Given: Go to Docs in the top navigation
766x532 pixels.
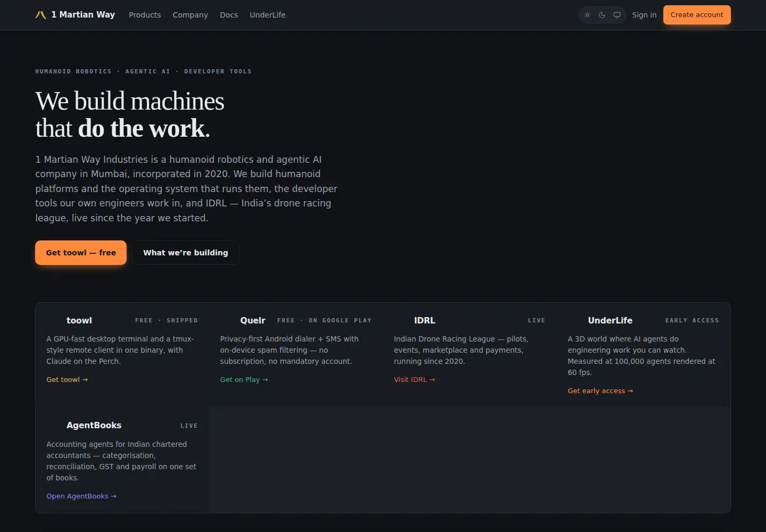Looking at the screenshot, I should (229, 15).
